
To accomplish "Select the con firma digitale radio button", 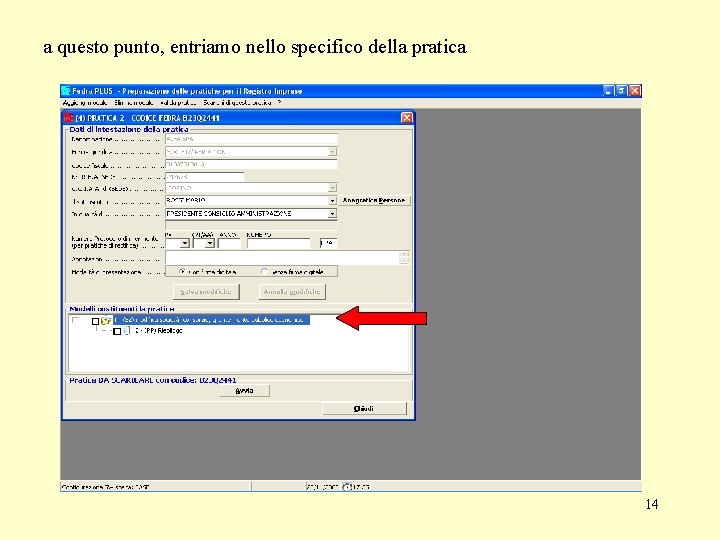I will [182, 272].
